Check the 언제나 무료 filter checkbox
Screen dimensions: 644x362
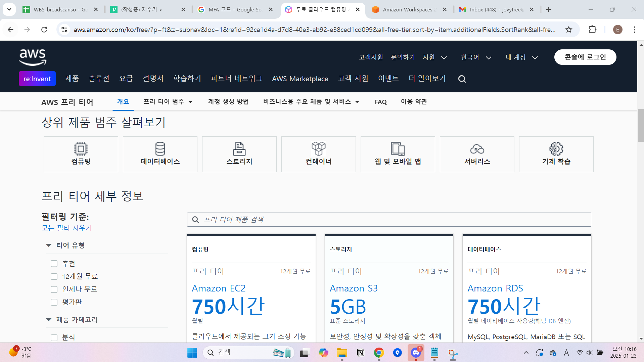(54, 289)
